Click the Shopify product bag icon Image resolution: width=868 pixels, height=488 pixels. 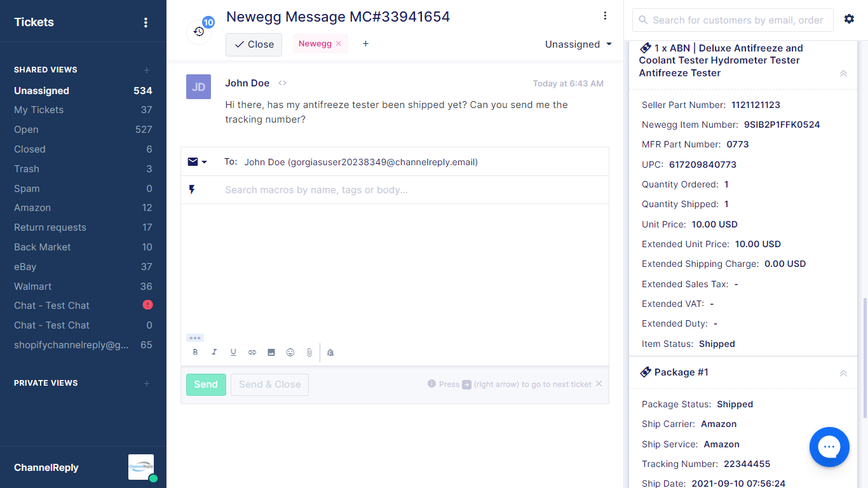330,352
